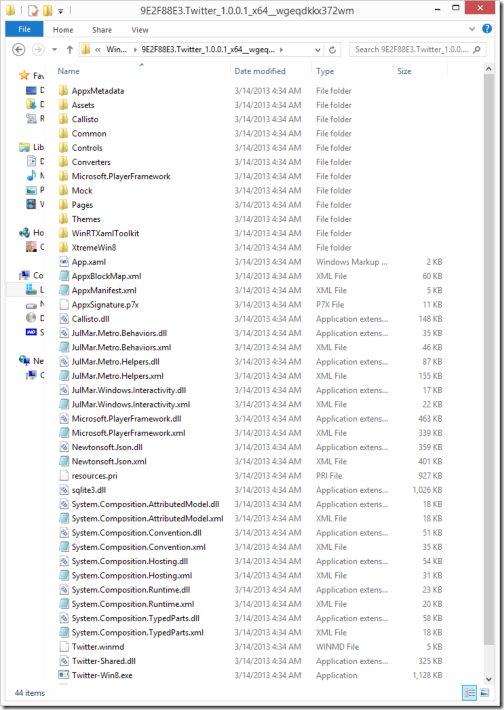Select the Assets folder icon
Image resolution: width=504 pixels, height=710 pixels.
pos(63,105)
